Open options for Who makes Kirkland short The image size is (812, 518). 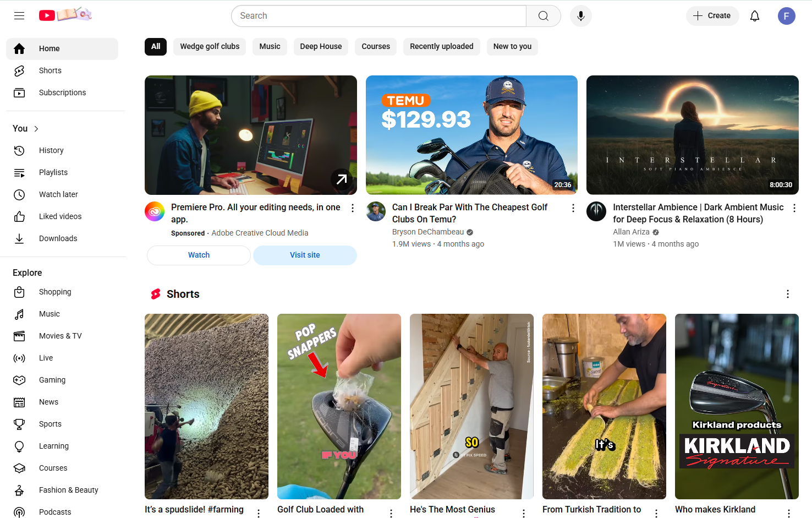[x=789, y=513]
